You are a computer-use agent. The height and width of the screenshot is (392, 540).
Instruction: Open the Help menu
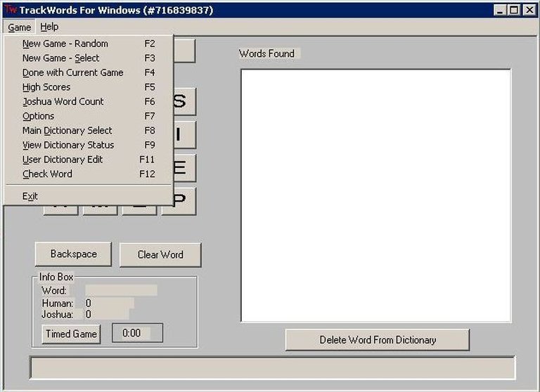[49, 27]
